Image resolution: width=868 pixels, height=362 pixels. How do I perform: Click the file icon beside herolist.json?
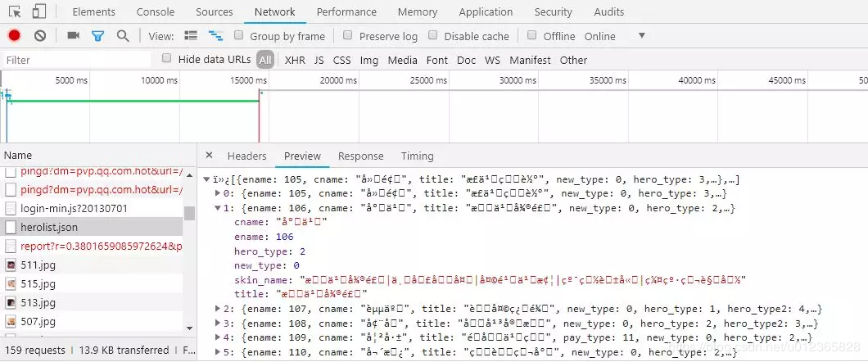point(11,228)
